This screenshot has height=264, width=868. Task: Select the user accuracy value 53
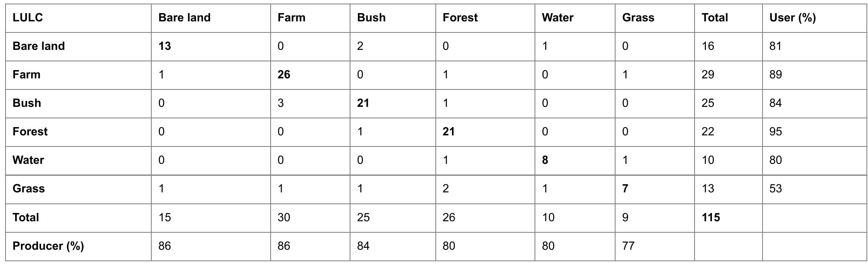775,189
